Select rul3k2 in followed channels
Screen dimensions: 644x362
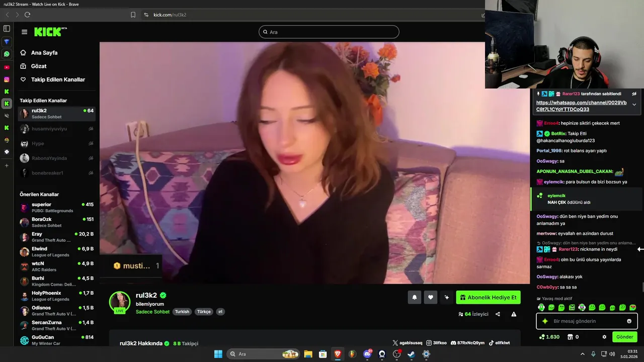tap(56, 114)
